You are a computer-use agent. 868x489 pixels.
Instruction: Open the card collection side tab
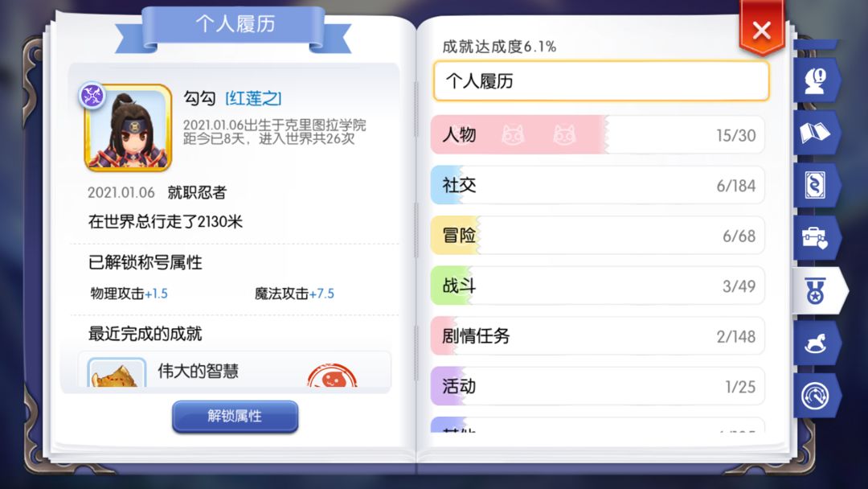[x=816, y=185]
